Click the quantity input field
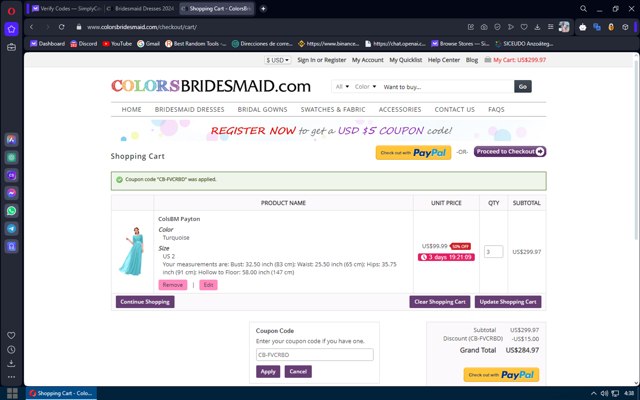 (x=493, y=252)
